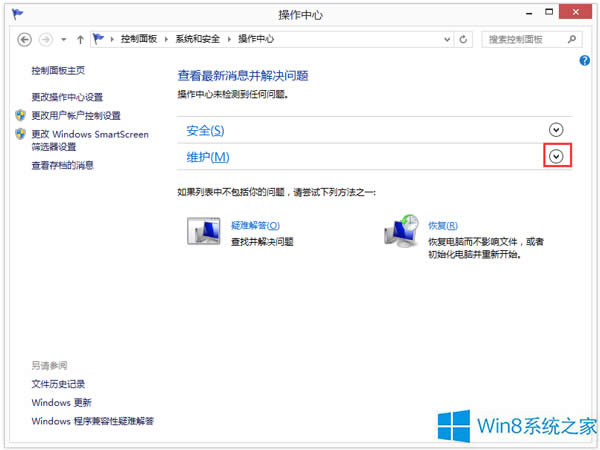Click 查看最新消息并解决问题 heading text
The image size is (600, 450).
tap(243, 76)
